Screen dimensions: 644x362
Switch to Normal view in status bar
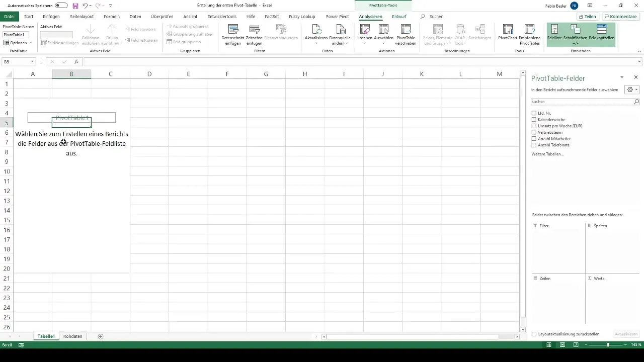(x=549, y=345)
